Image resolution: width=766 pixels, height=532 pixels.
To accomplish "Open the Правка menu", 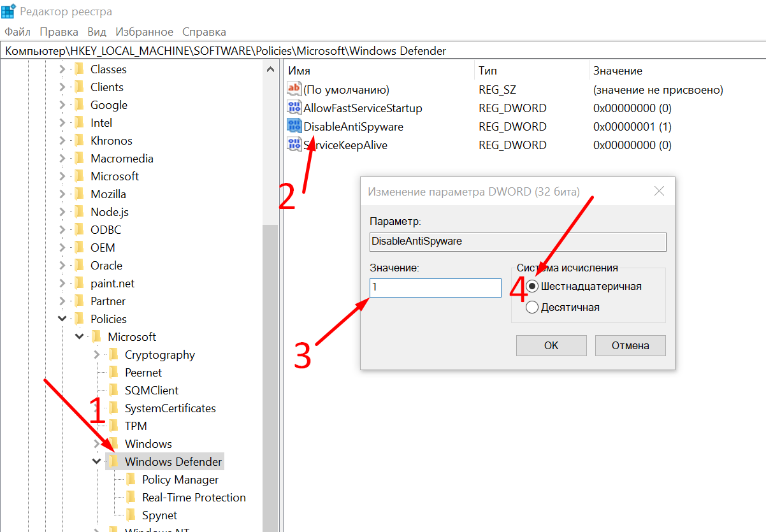I will [59, 32].
